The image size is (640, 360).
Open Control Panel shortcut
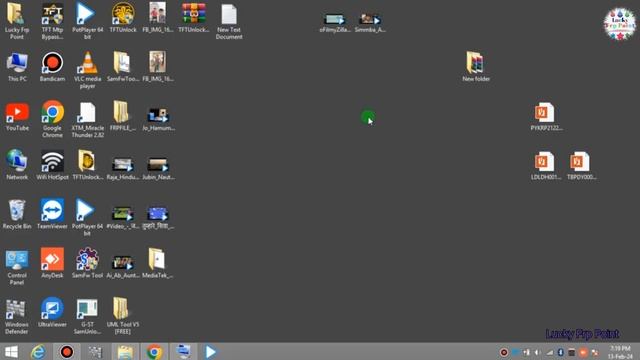pyautogui.click(x=17, y=267)
